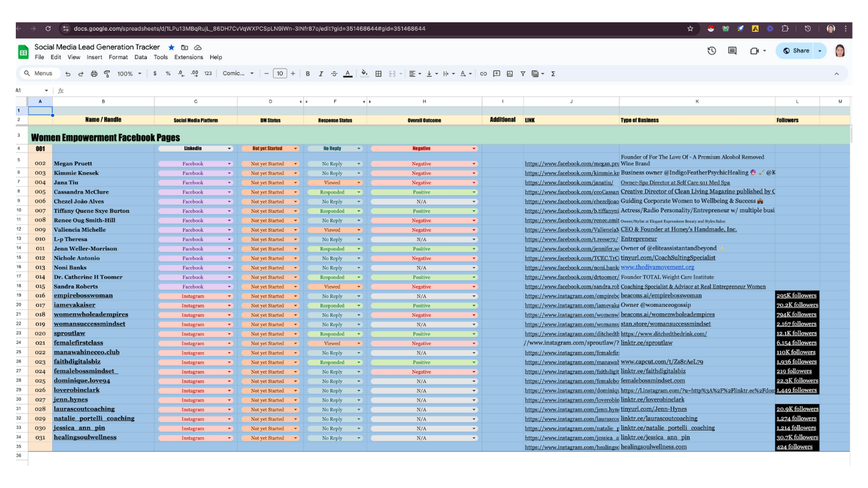Open Chrome extensions puzzle icon

tap(785, 29)
